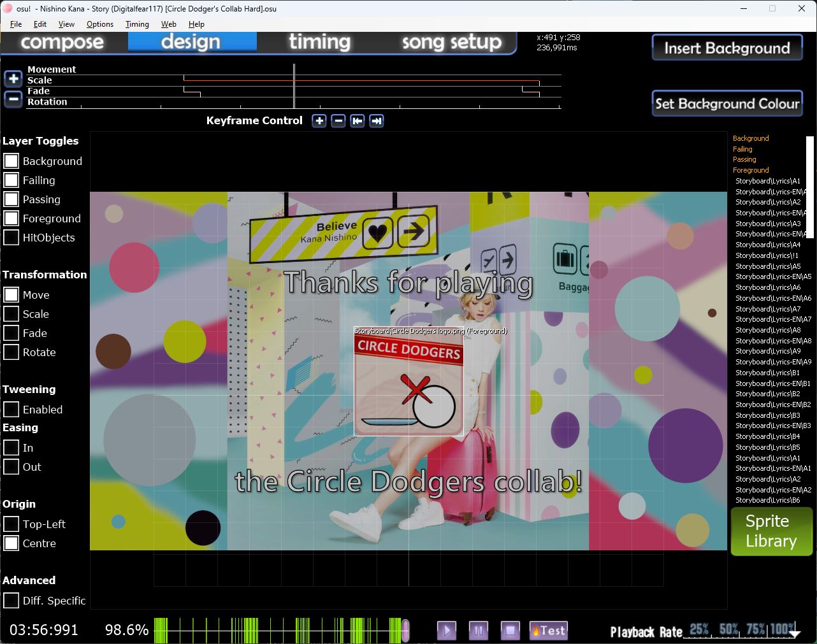Image resolution: width=817 pixels, height=644 pixels.
Task: Toggle Passing layer visibility
Action: 11,199
